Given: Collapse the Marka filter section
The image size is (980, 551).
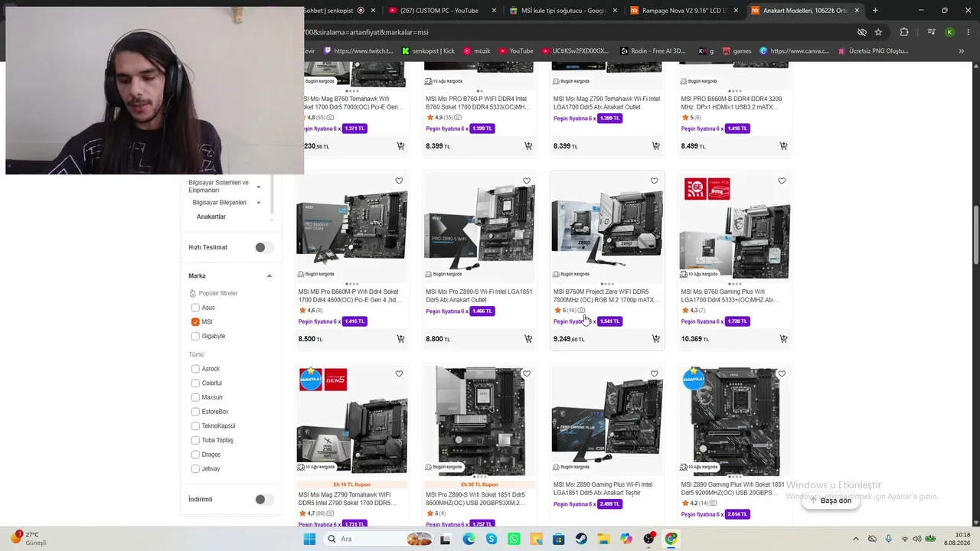Looking at the screenshot, I should tap(269, 275).
